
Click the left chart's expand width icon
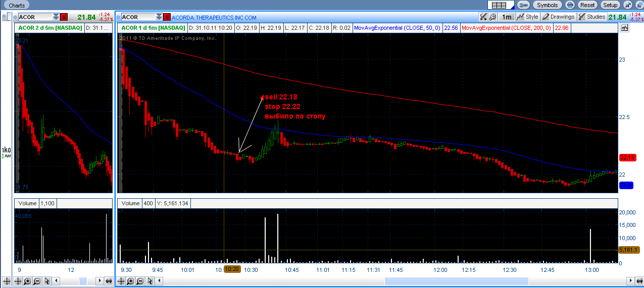pyautogui.click(x=108, y=281)
